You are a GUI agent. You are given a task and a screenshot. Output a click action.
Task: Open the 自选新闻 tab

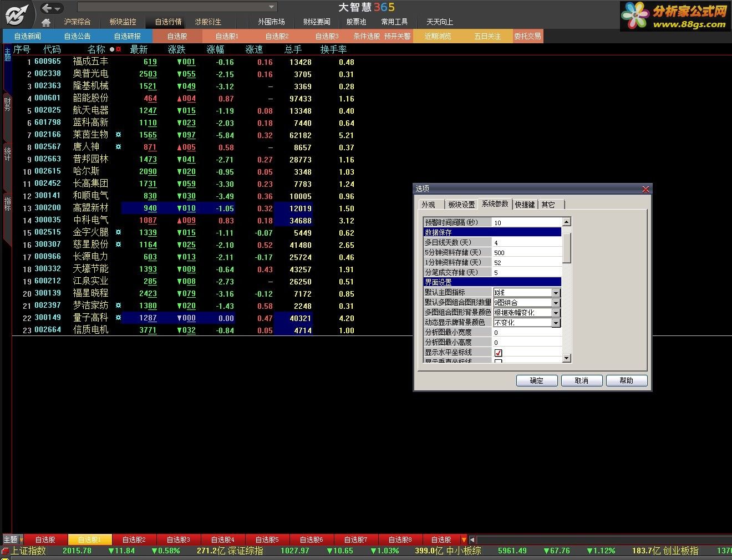pyautogui.click(x=27, y=36)
